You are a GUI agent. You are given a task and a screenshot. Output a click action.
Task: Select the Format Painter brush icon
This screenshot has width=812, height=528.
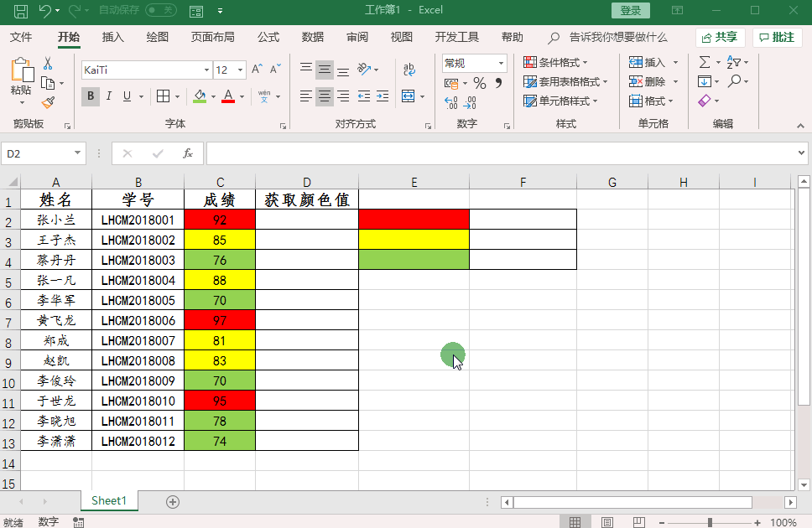tap(48, 102)
